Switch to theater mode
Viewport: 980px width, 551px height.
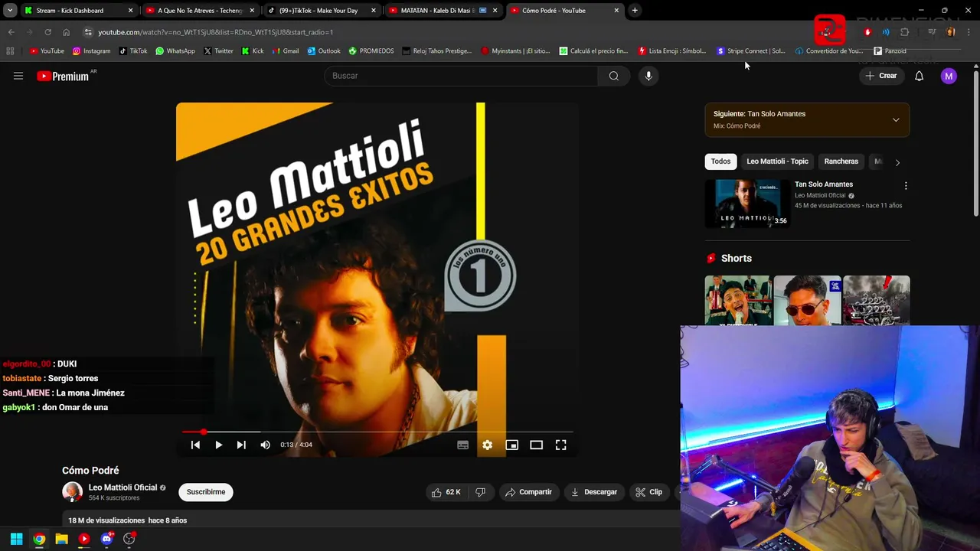click(536, 445)
